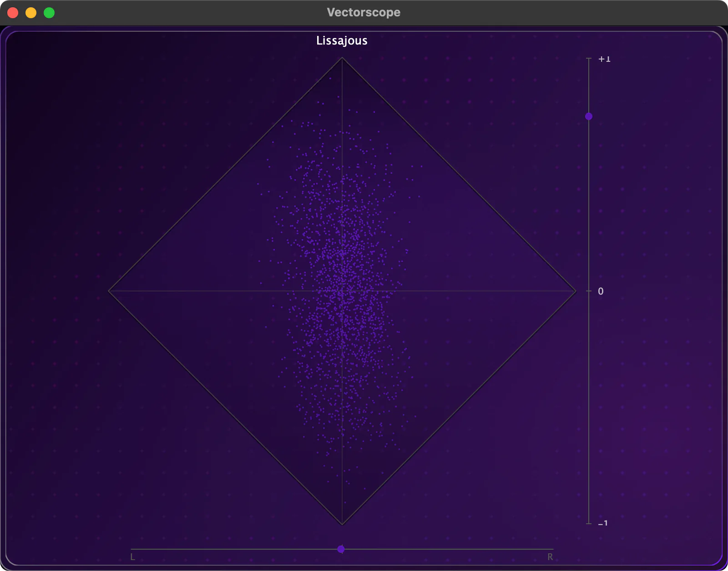Click the Lissajous title label
This screenshot has height=571, width=728.
coord(342,40)
